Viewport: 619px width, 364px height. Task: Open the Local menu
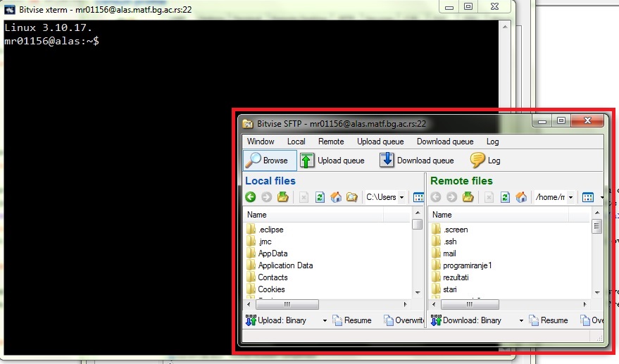(x=296, y=142)
